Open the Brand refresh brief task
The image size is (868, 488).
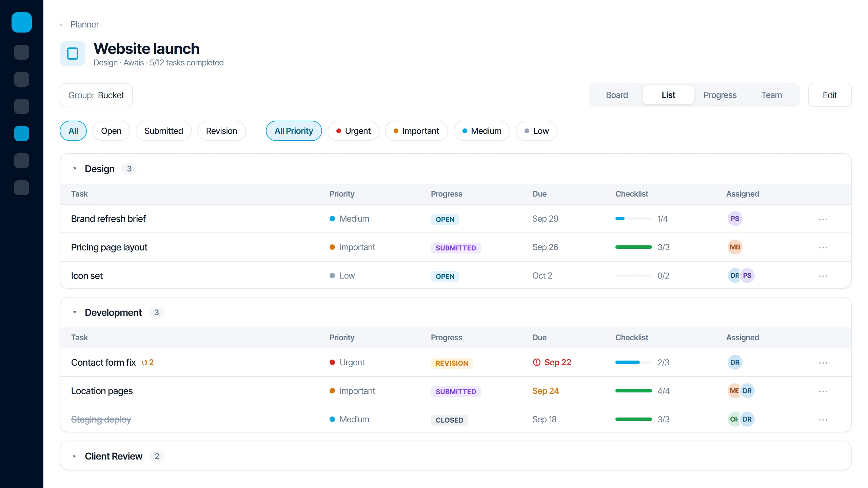(108, 219)
